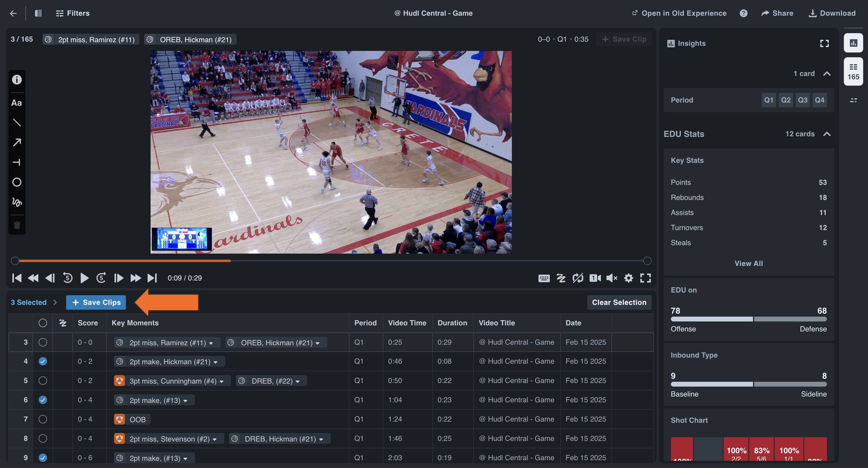Collapse the EDU Stats cards section
This screenshot has height=468, width=868.
point(827,134)
